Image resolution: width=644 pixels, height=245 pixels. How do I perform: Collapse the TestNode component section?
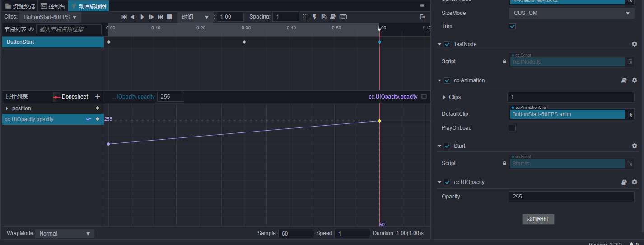pos(439,44)
